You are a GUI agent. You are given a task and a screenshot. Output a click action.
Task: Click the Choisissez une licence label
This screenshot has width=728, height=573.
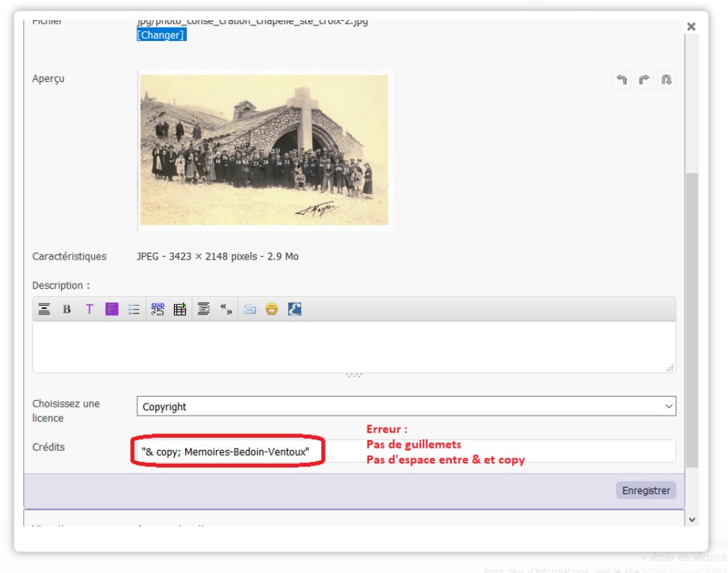tap(66, 410)
